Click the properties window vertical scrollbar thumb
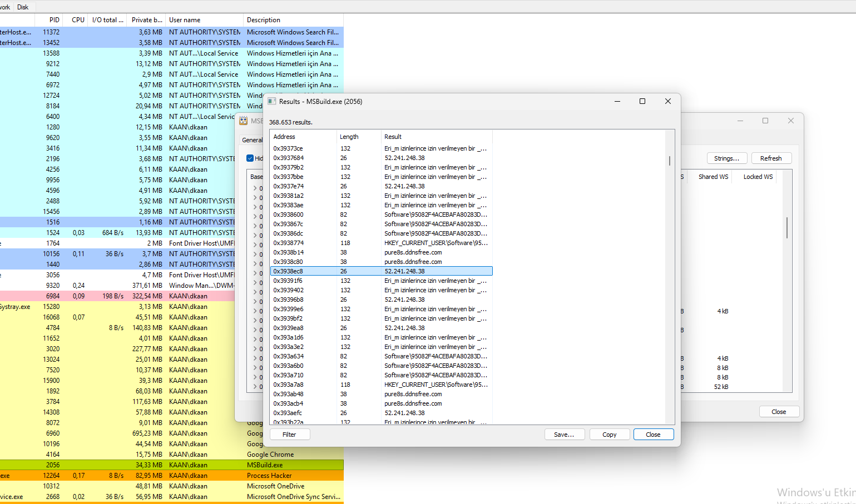Viewport: 856px width, 504px height. pyautogui.click(x=787, y=228)
